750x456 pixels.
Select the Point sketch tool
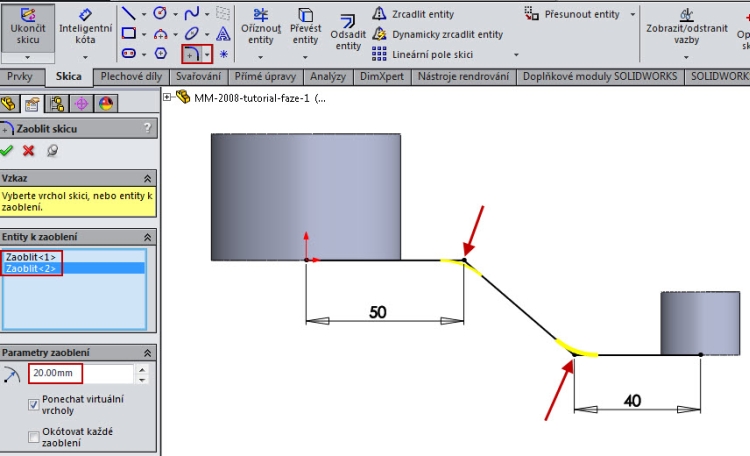pyautogui.click(x=223, y=54)
